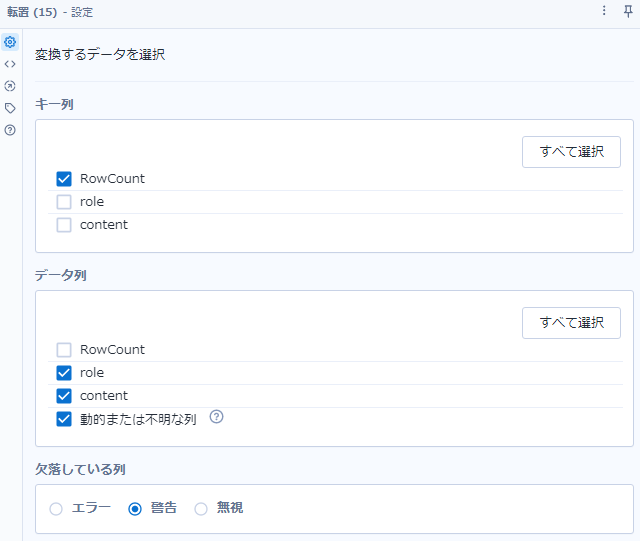Open the three-dot options menu

pyautogui.click(x=604, y=11)
